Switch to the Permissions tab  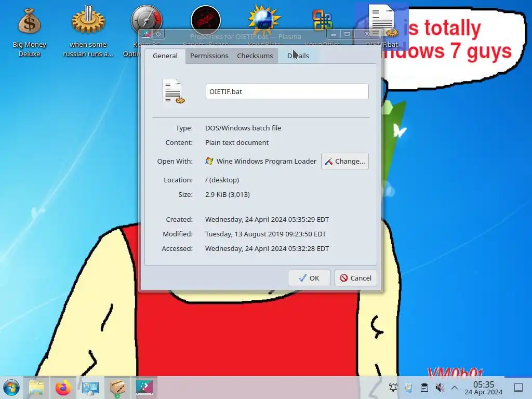[209, 56]
